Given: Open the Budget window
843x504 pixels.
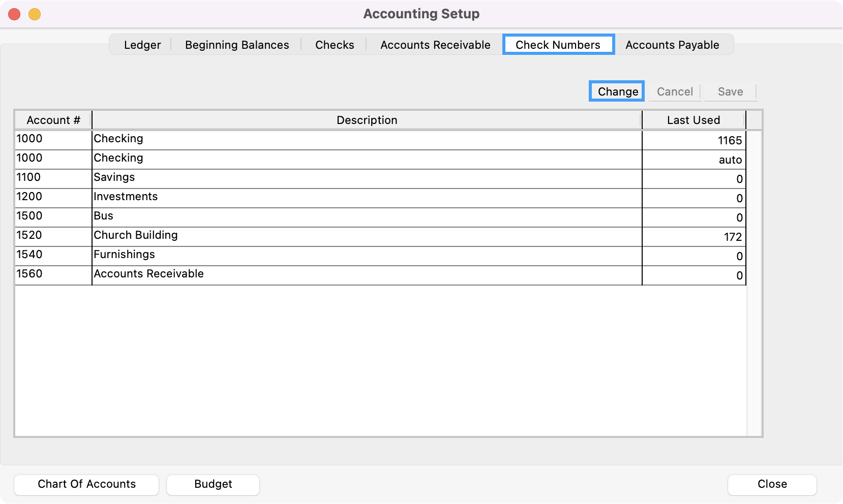Looking at the screenshot, I should pyautogui.click(x=213, y=484).
